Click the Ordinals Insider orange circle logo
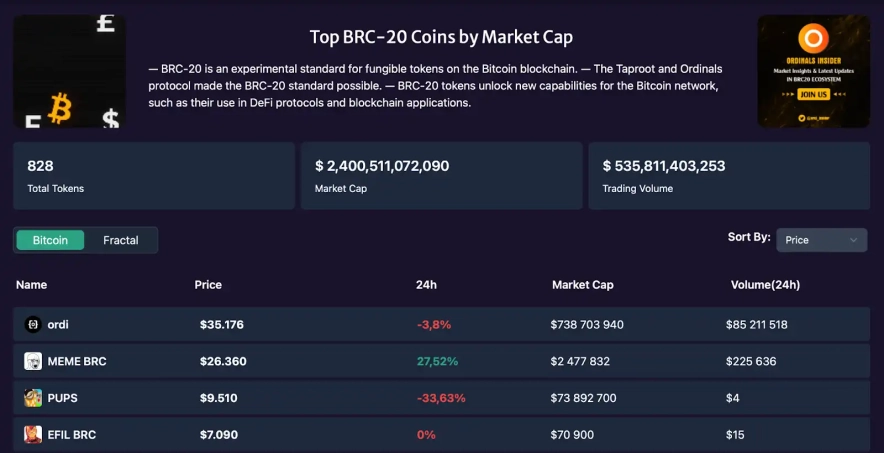The height and width of the screenshot is (453, 884). [813, 40]
